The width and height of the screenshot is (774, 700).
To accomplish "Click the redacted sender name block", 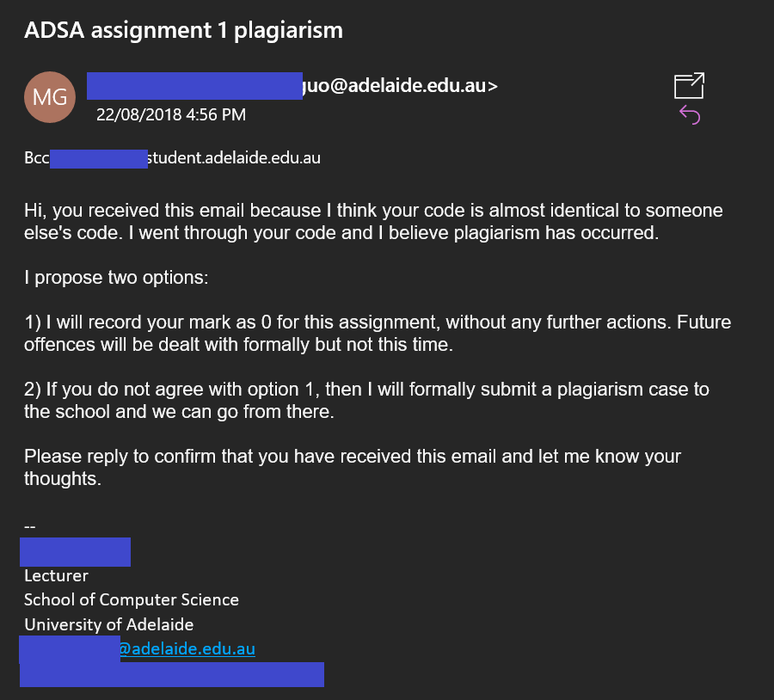I will click(194, 86).
